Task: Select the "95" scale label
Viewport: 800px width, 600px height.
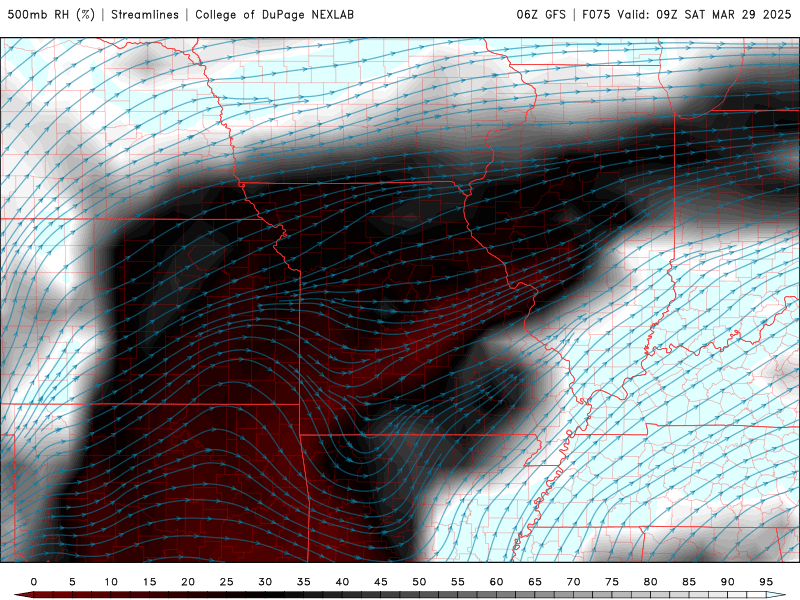Action: click(x=766, y=582)
